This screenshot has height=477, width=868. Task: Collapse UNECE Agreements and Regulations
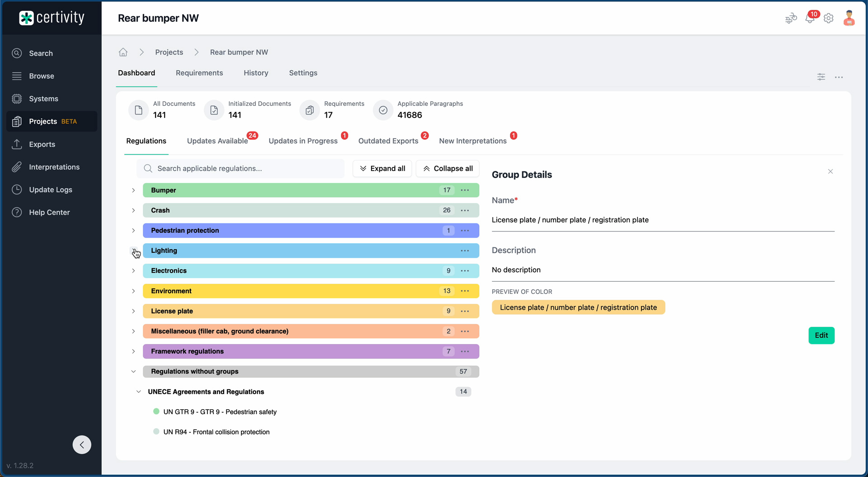click(139, 392)
